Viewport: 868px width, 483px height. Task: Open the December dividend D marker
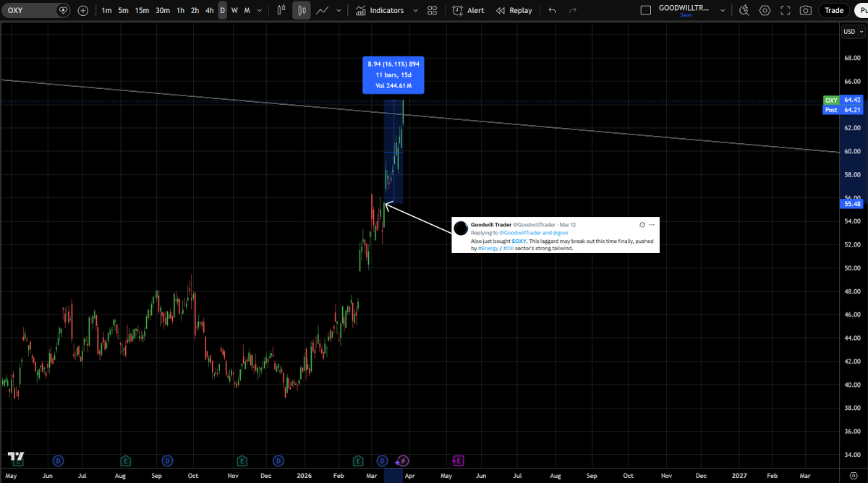click(x=279, y=461)
